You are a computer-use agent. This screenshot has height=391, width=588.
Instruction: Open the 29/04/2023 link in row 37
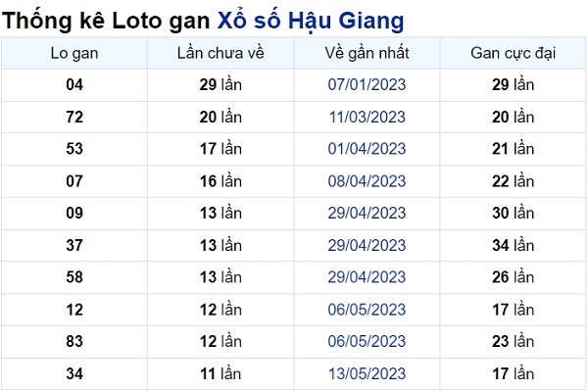tap(367, 246)
